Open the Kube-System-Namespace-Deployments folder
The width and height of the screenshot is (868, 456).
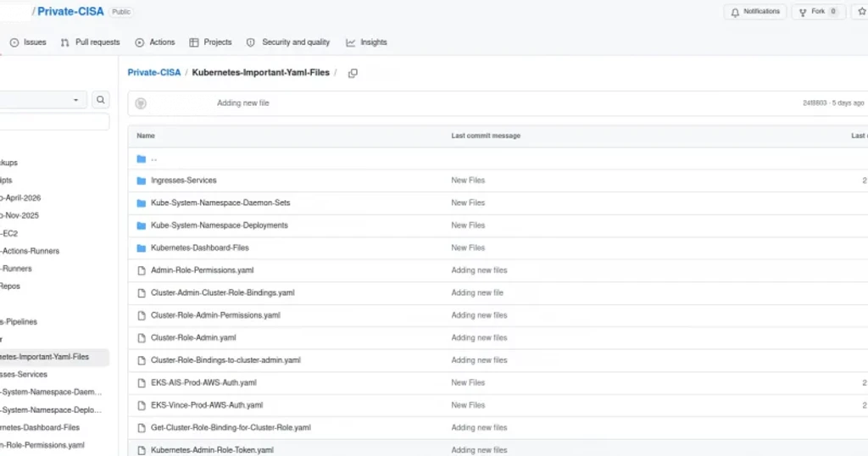(220, 225)
